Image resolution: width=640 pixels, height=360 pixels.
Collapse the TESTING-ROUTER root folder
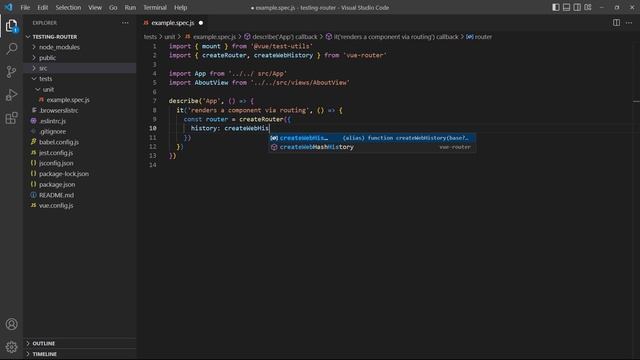(80, 37)
